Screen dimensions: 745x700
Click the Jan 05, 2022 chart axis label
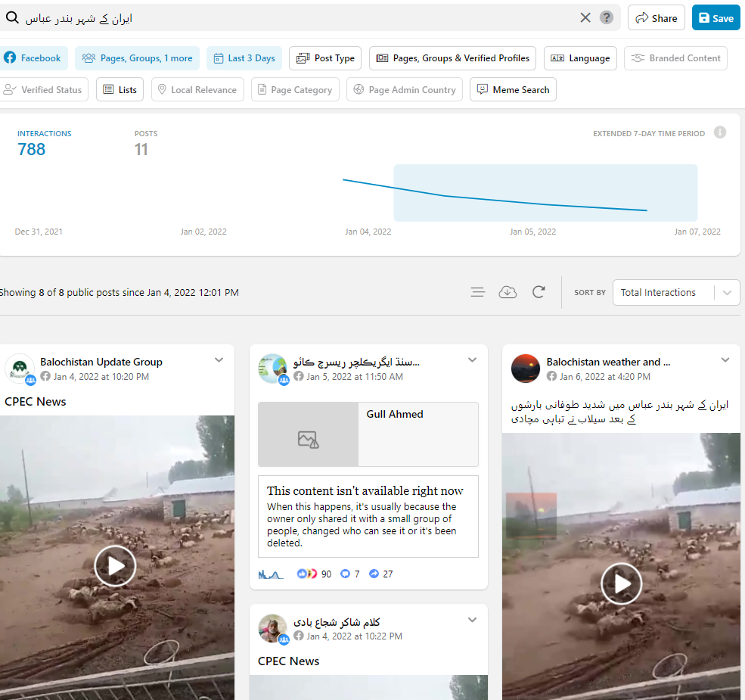[532, 232]
